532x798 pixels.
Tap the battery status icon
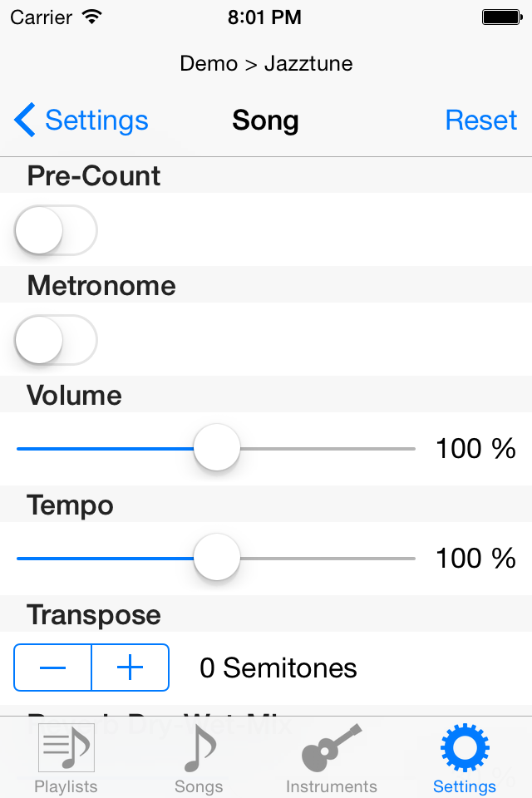click(502, 17)
